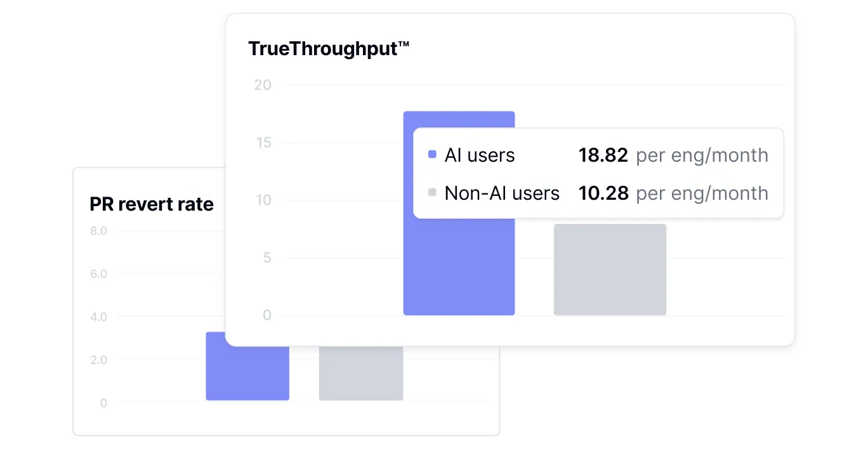Click the 20 label on TrueThroughput axis
The image size is (868, 449).
[263, 85]
